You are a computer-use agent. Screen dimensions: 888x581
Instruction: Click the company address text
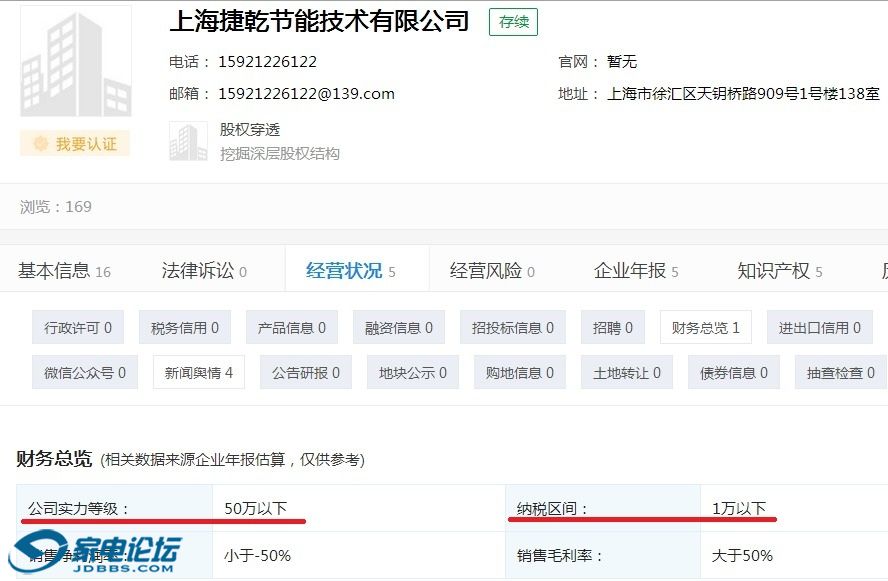click(x=743, y=94)
